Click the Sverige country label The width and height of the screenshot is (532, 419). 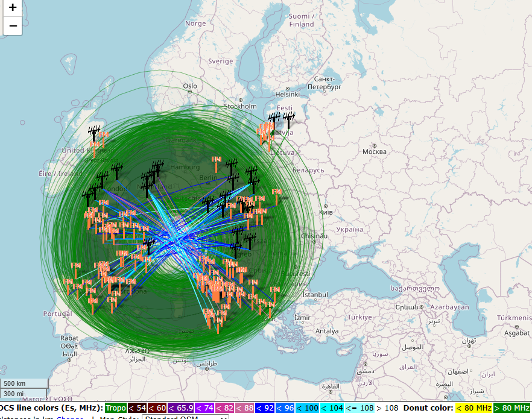221,61
